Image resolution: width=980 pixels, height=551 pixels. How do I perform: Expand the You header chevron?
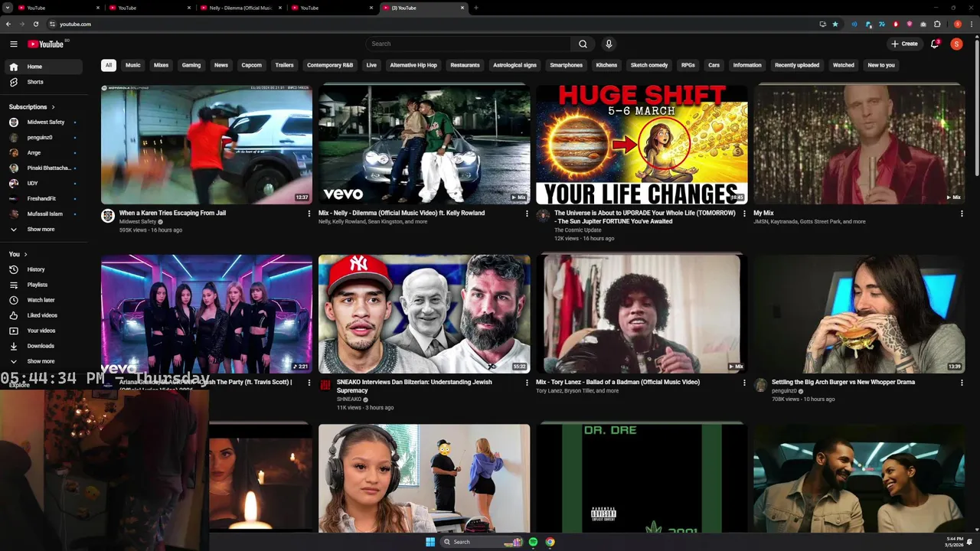[25, 254]
